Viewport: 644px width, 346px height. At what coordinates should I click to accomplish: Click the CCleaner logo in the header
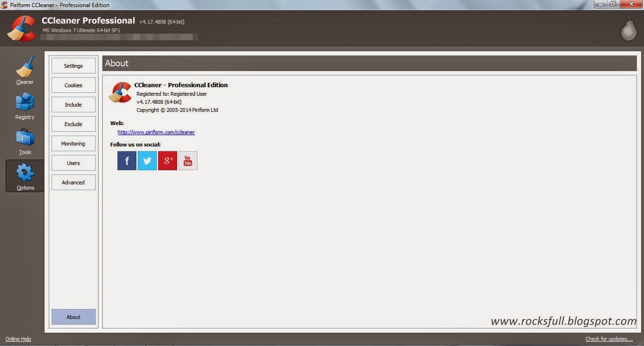click(x=22, y=28)
